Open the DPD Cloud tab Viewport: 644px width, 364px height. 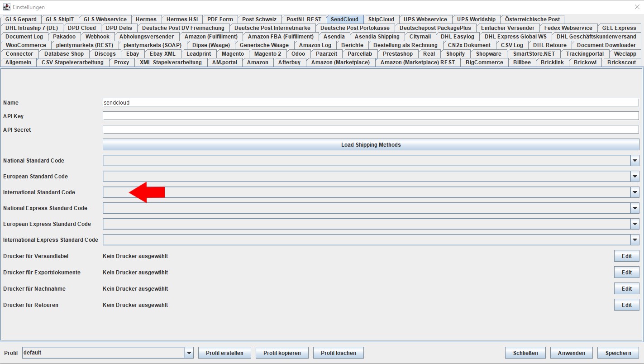[82, 28]
